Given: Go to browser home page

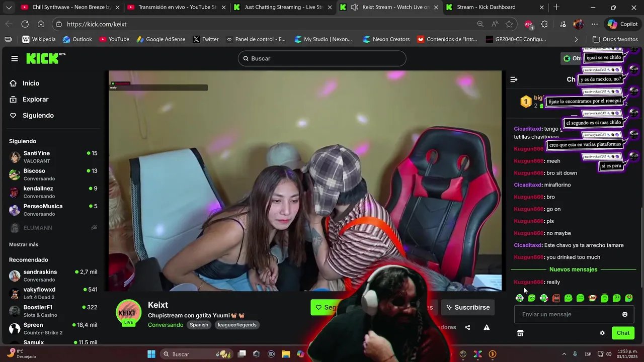Looking at the screenshot, I should [x=41, y=24].
